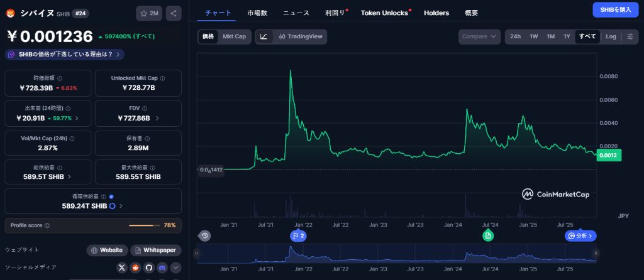The height and width of the screenshot is (280, 644).
Task: Click info icon next to 総供給量
Action: pyautogui.click(x=60, y=168)
